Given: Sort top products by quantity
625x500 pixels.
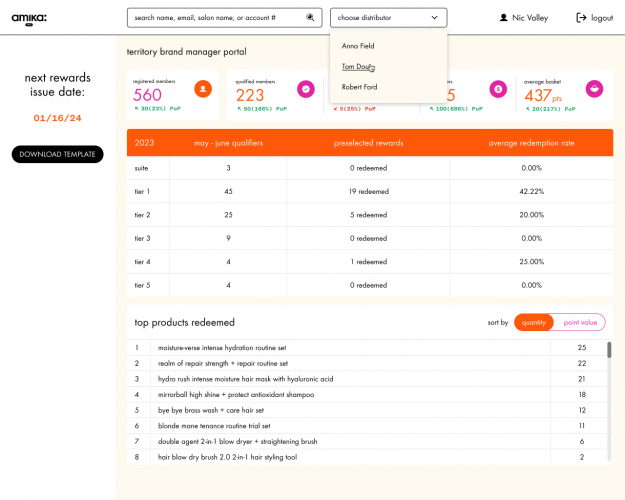Looking at the screenshot, I should pos(533,322).
